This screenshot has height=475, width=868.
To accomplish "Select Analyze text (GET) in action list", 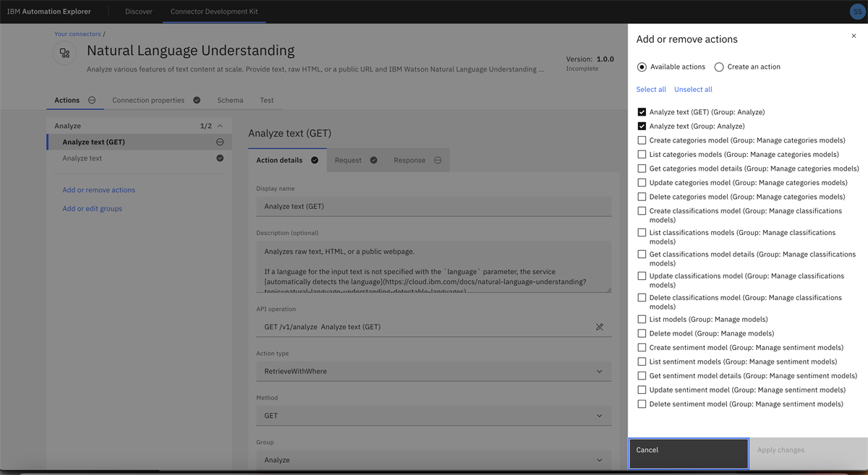I will coord(140,142).
